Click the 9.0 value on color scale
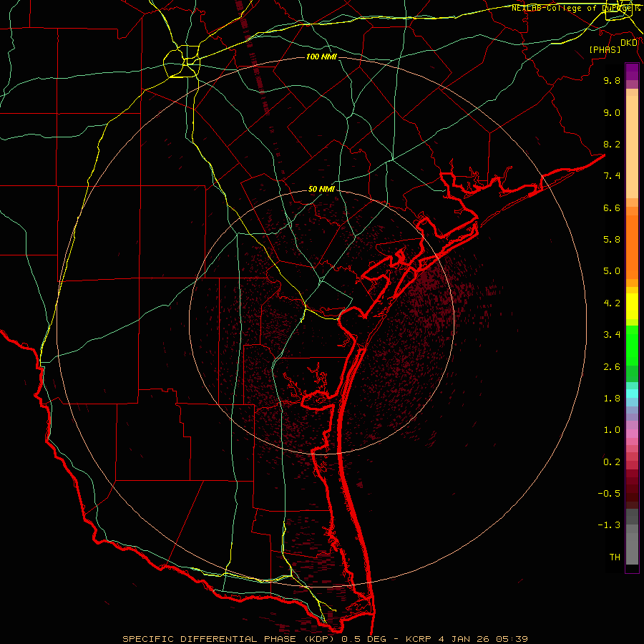The height and width of the screenshot is (644, 644). [x=612, y=112]
